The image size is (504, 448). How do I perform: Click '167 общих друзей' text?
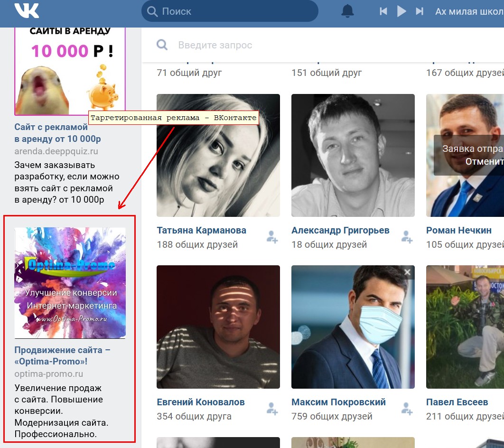[465, 73]
